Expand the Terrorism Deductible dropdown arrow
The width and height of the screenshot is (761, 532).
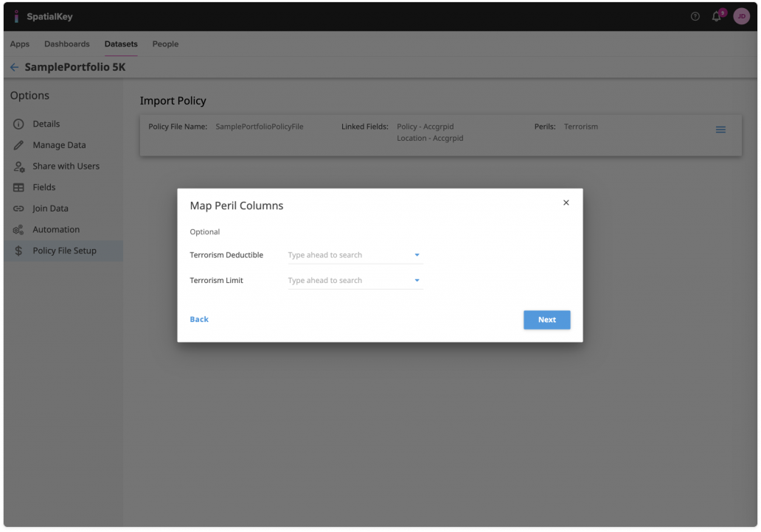coord(417,255)
